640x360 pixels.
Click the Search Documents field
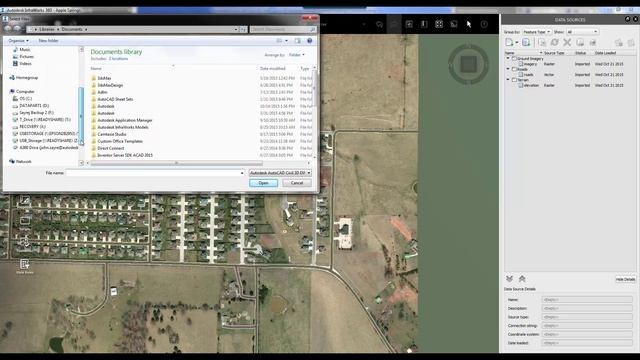283,29
